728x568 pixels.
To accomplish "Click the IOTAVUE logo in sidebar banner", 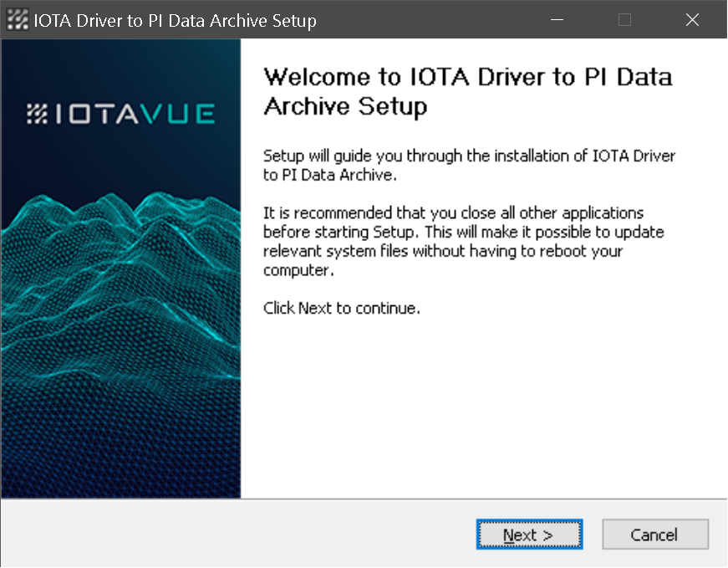I will [x=120, y=114].
